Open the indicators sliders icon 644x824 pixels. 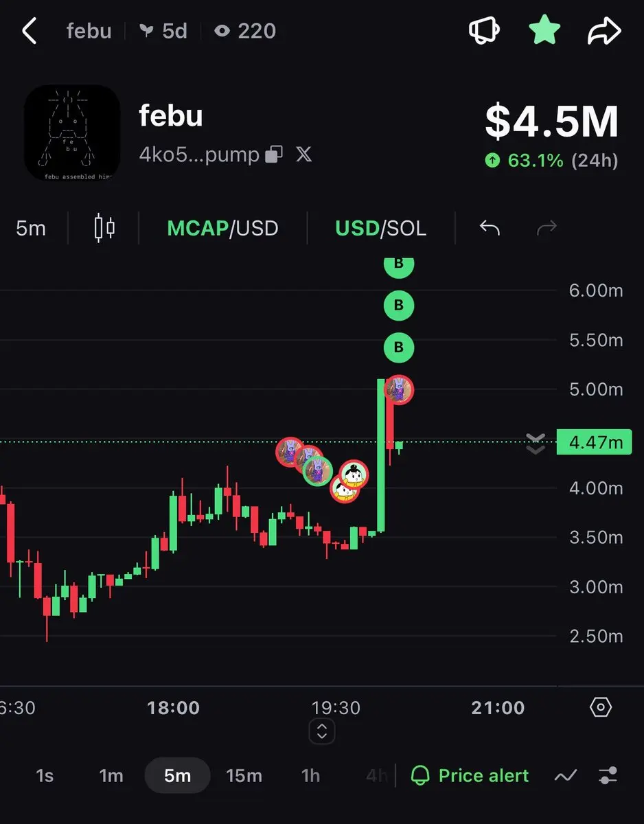point(608,776)
